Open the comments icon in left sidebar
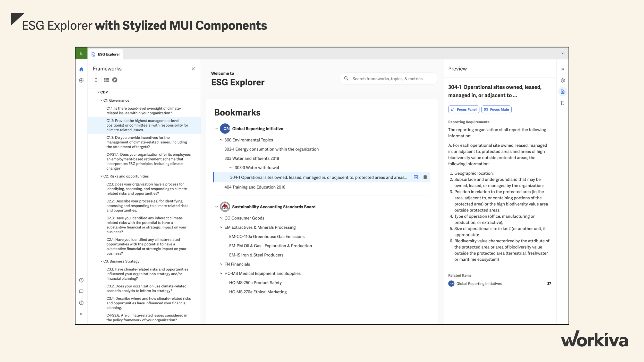644x362 pixels. (81, 292)
